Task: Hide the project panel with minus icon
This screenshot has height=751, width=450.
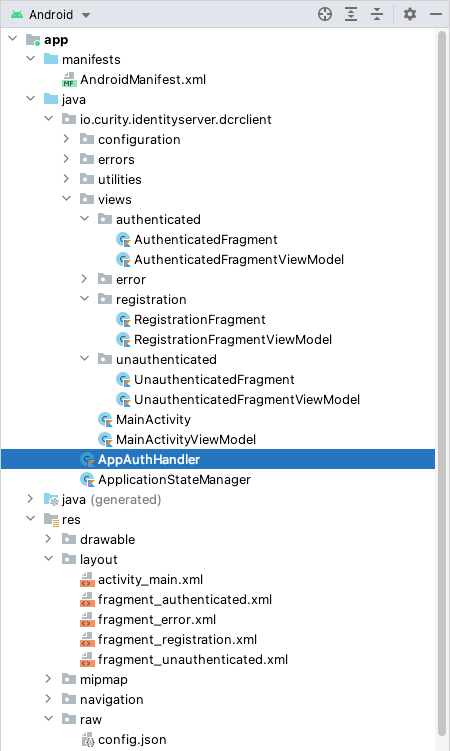Action: (436, 14)
